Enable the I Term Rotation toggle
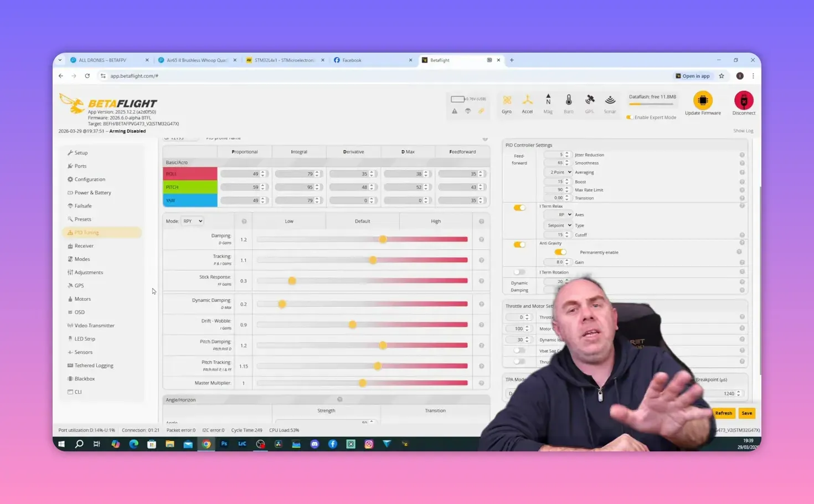Image resolution: width=814 pixels, height=504 pixels. (x=519, y=272)
